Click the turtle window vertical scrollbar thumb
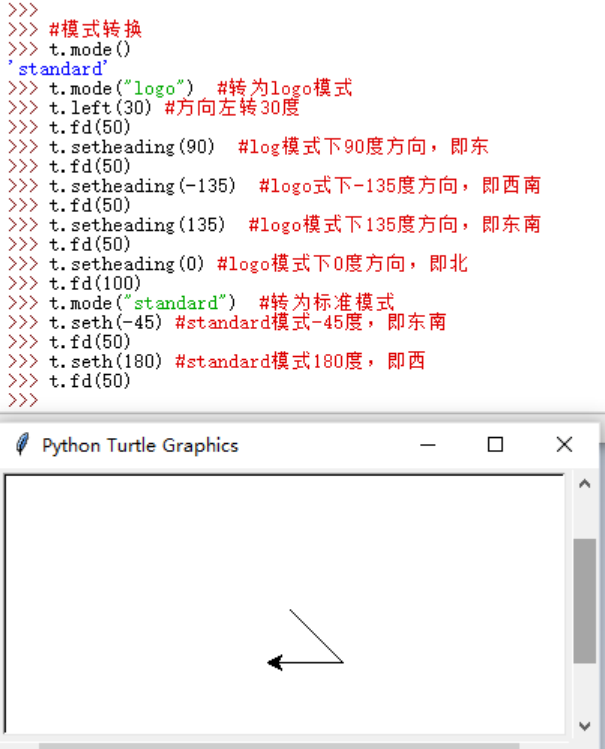The height and width of the screenshot is (749, 605). (x=584, y=601)
